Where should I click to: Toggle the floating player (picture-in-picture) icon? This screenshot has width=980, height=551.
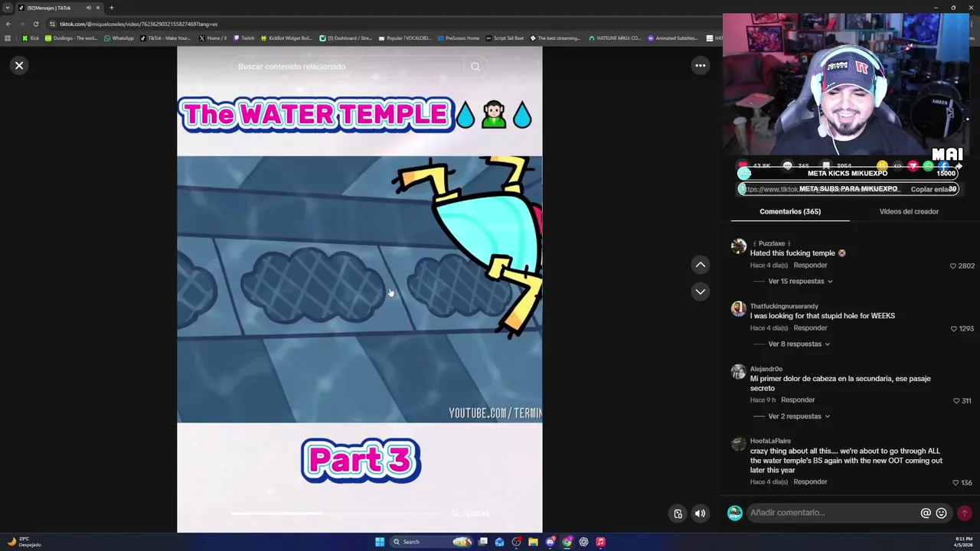pos(678,514)
